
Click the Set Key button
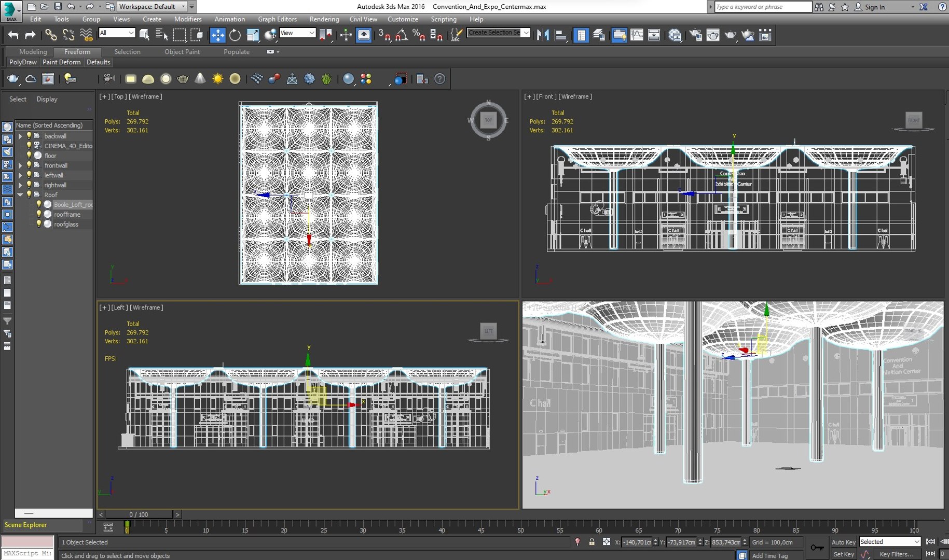pos(843,554)
